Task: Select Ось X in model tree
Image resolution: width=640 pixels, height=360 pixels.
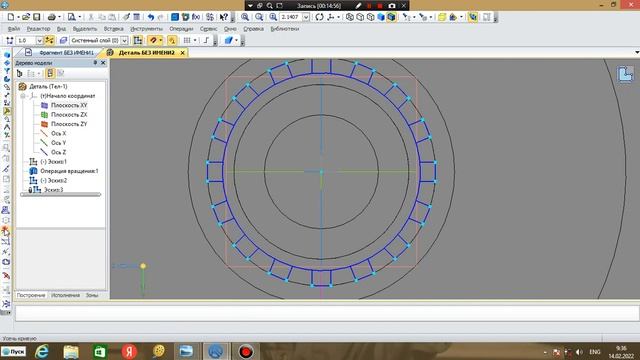Action: (58, 133)
